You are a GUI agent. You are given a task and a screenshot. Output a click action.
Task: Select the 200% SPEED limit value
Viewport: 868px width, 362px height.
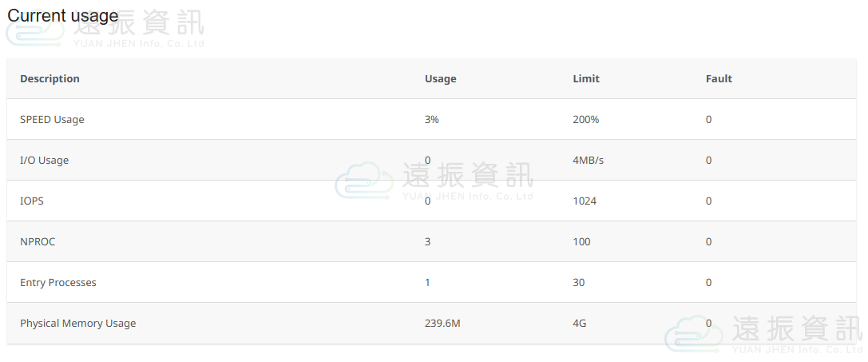586,119
